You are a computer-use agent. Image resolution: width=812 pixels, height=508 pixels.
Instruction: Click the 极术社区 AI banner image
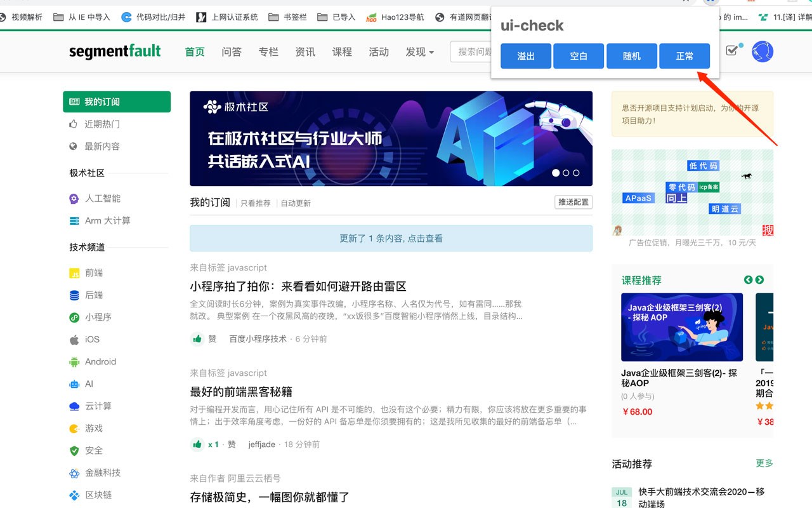click(x=391, y=138)
